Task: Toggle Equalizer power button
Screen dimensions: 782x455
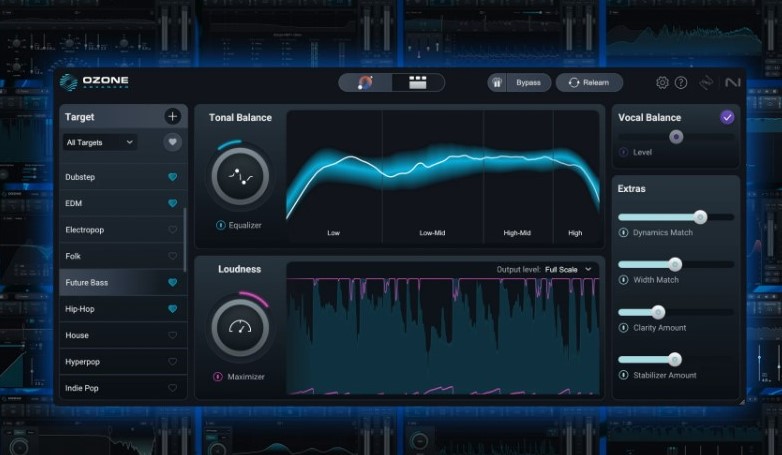Action: (x=220, y=226)
